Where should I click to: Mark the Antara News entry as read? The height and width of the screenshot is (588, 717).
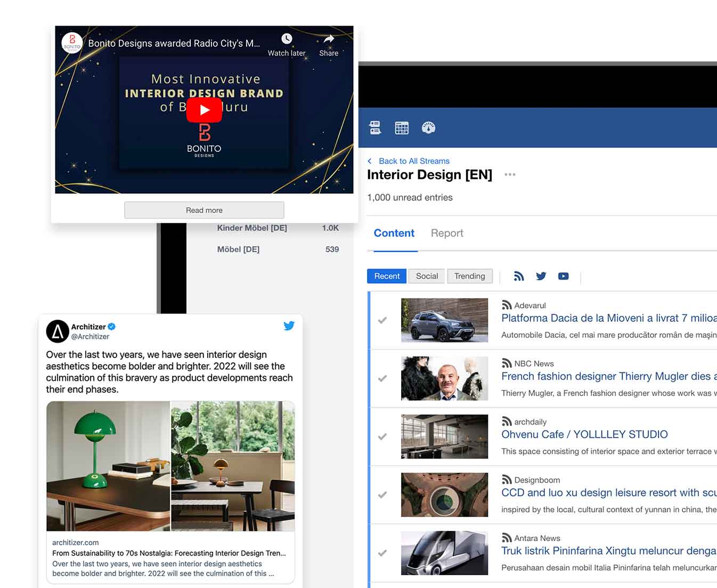(382, 553)
